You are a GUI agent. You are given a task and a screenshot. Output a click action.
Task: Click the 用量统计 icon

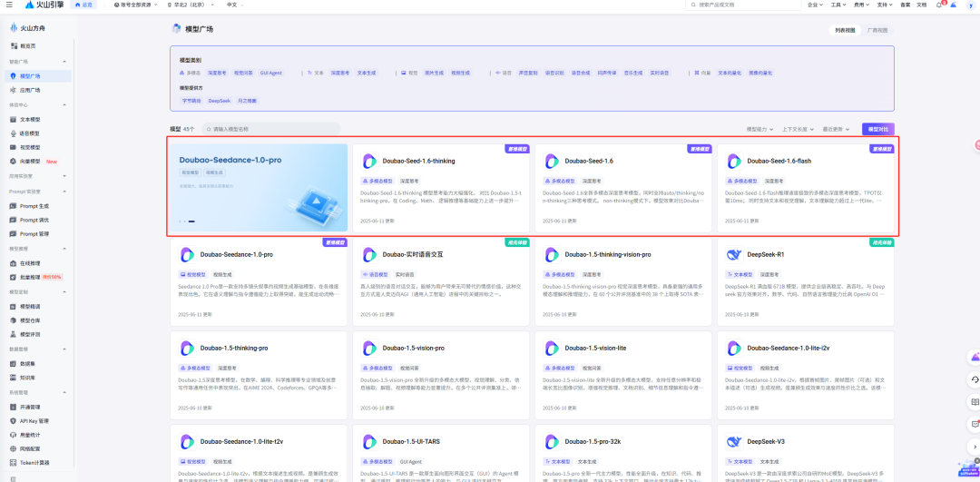14,435
